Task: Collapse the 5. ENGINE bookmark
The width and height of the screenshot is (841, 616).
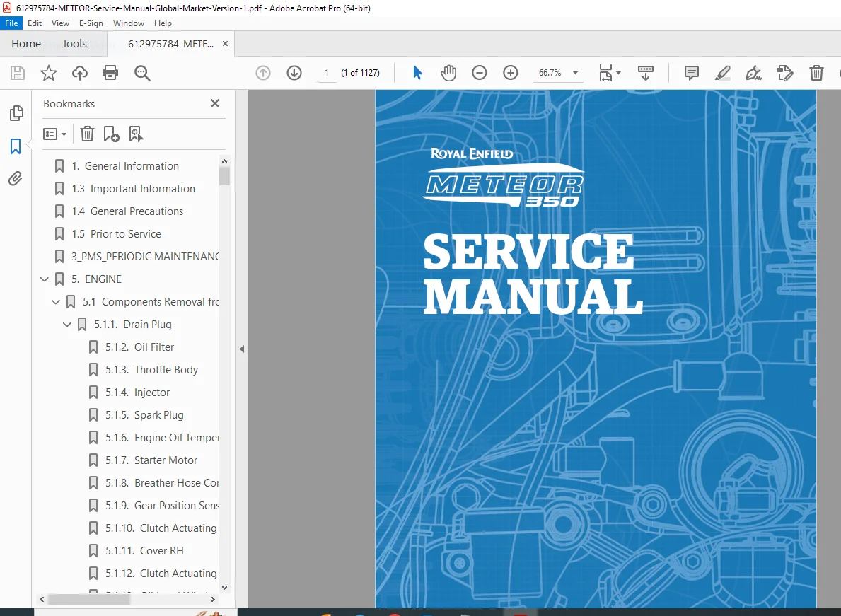Action: point(45,279)
